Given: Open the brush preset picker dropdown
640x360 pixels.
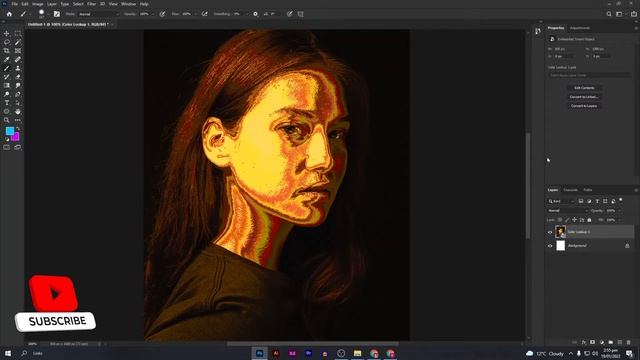Looking at the screenshot, I should coord(48,15).
